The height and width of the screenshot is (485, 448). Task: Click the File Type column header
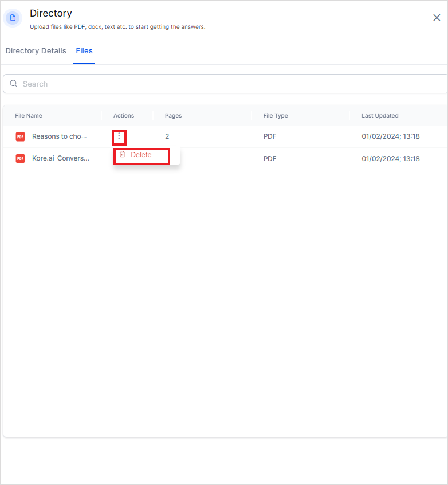pyautogui.click(x=276, y=116)
